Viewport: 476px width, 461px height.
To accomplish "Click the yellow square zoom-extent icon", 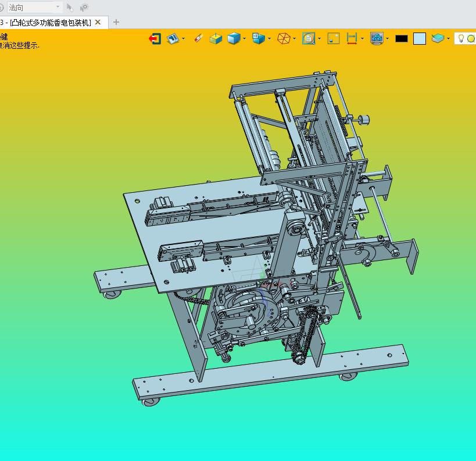I will [x=334, y=39].
